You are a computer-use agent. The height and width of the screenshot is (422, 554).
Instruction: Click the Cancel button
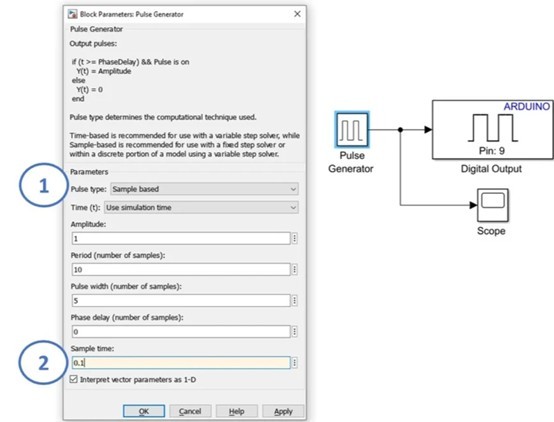190,411
